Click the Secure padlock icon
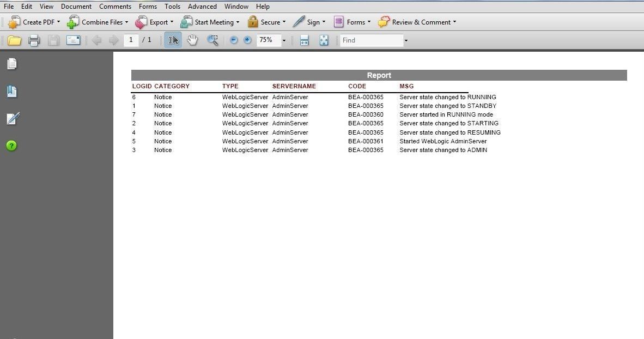Image resolution: width=644 pixels, height=339 pixels. [x=253, y=22]
